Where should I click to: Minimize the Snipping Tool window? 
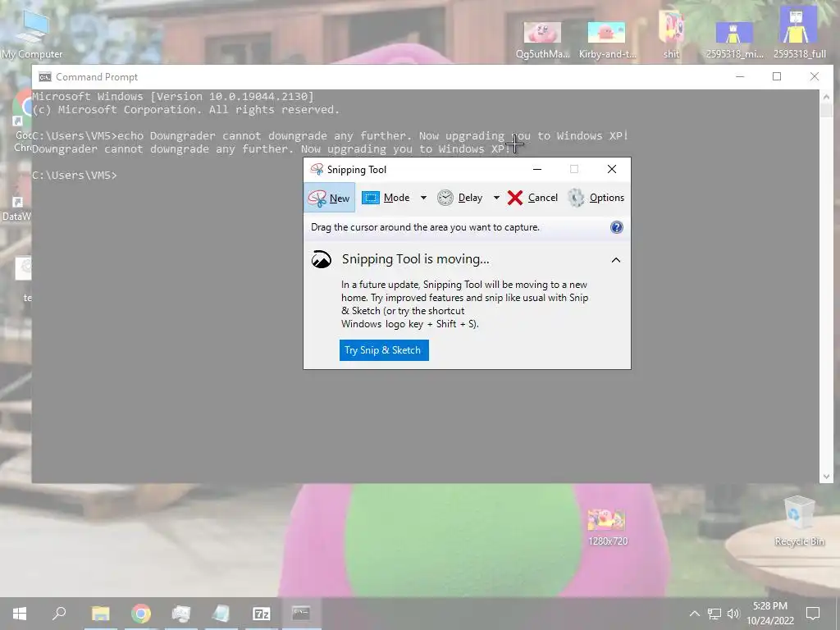pyautogui.click(x=537, y=169)
